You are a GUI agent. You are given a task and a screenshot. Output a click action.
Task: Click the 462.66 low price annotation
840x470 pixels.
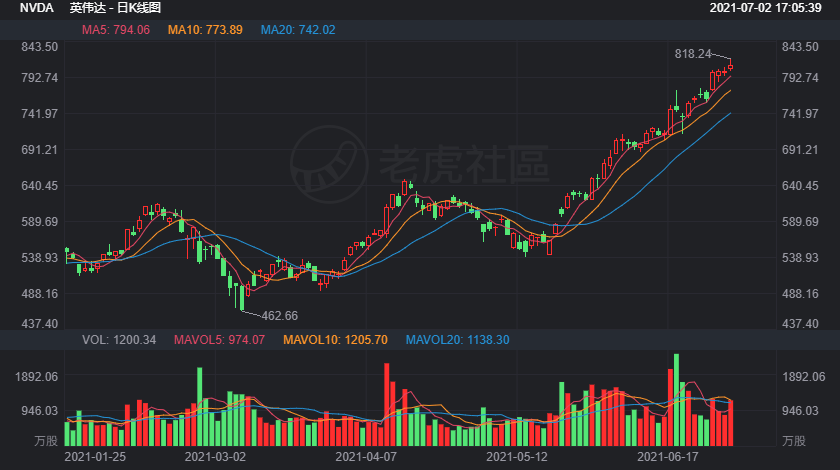point(280,316)
